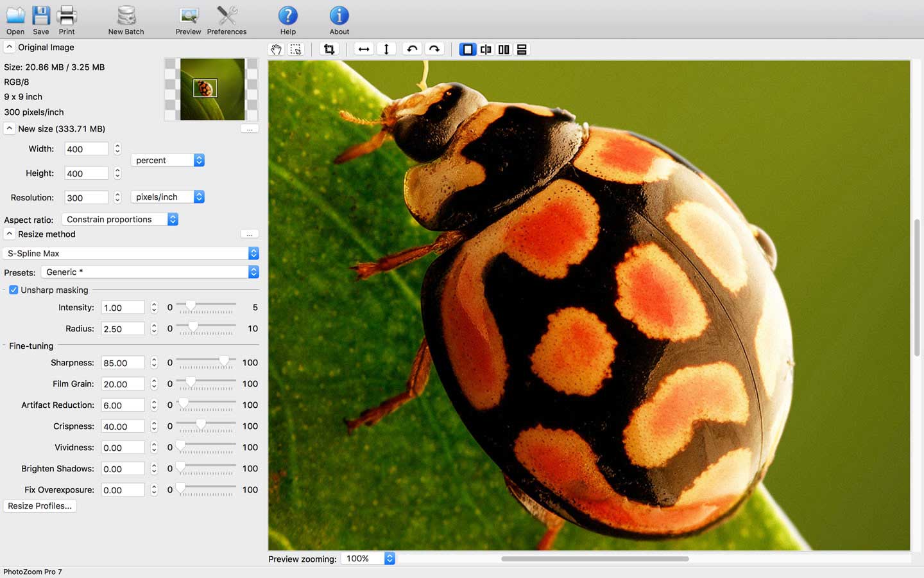
Task: Flip the image vertically
Action: [x=386, y=49]
